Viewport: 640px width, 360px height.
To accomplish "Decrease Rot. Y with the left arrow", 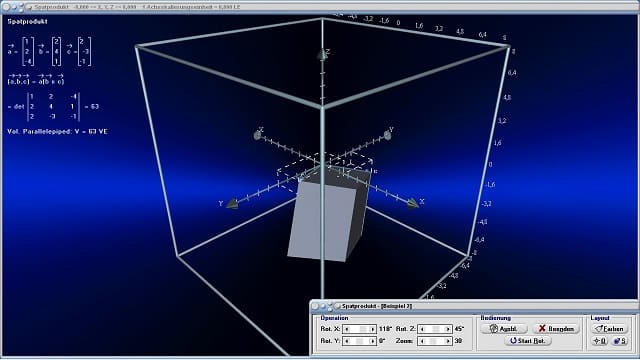I will pyautogui.click(x=347, y=341).
